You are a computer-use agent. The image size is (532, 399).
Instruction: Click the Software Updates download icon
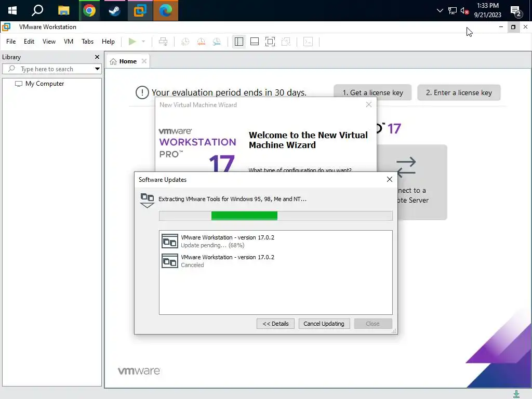click(x=147, y=200)
